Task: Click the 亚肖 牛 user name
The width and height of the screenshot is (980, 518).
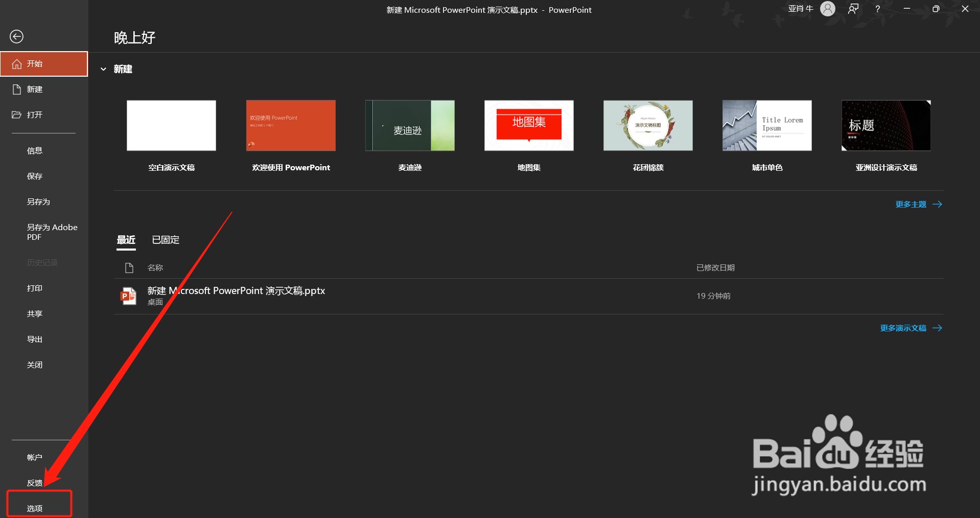Action: coord(801,9)
